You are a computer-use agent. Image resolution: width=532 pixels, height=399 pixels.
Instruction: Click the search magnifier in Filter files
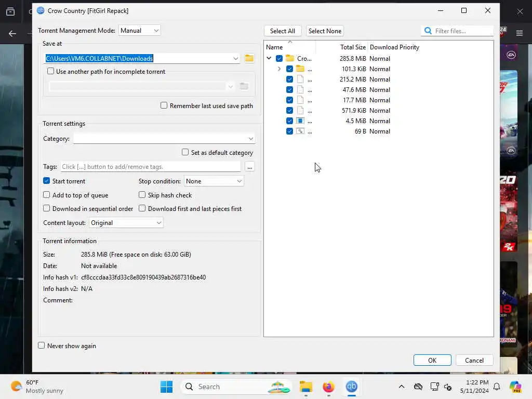pyautogui.click(x=428, y=31)
